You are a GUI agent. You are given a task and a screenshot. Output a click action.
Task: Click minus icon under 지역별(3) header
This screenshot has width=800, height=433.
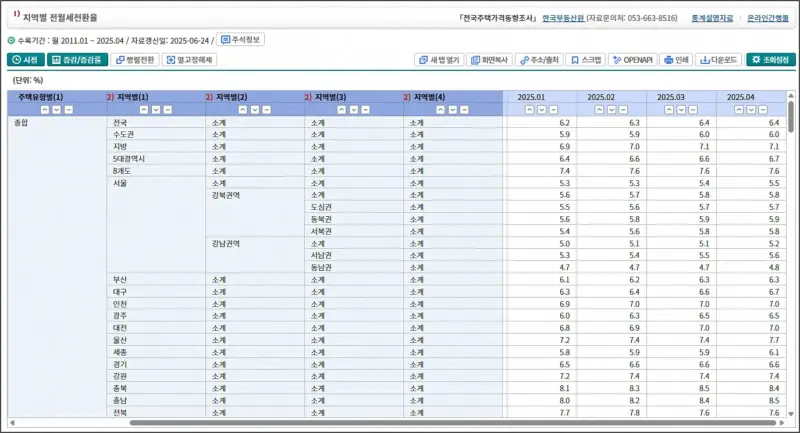pos(365,110)
